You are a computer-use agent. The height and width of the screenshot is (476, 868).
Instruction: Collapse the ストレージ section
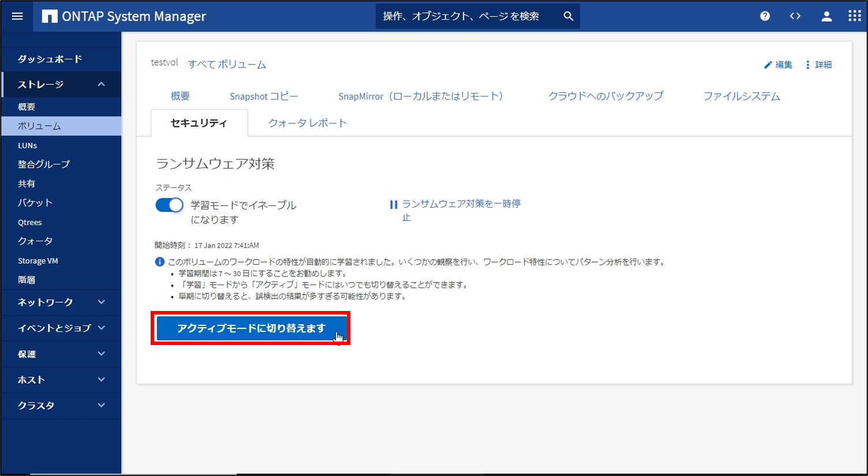(x=102, y=84)
